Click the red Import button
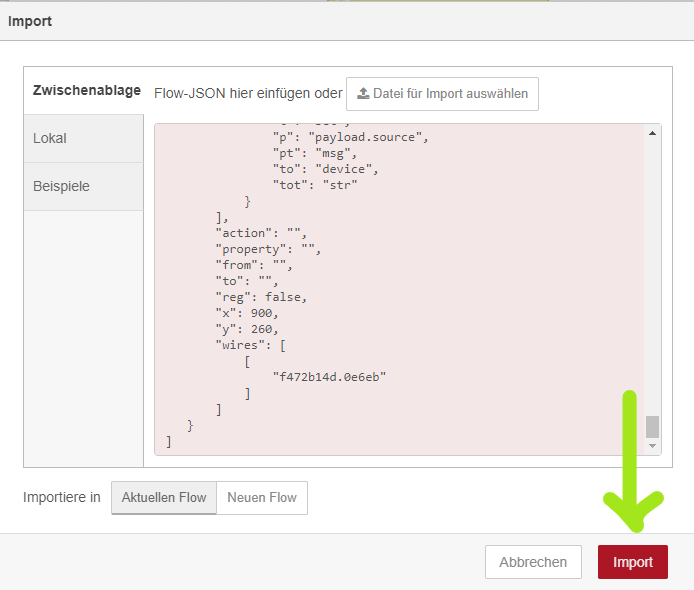 (x=632, y=562)
